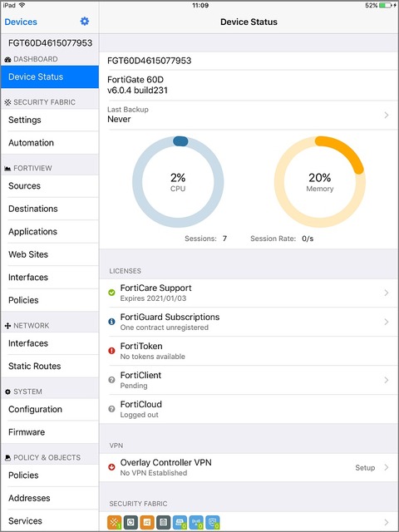This screenshot has width=399, height=532.
Task: Open FortiView Policies
Action: (x=50, y=300)
